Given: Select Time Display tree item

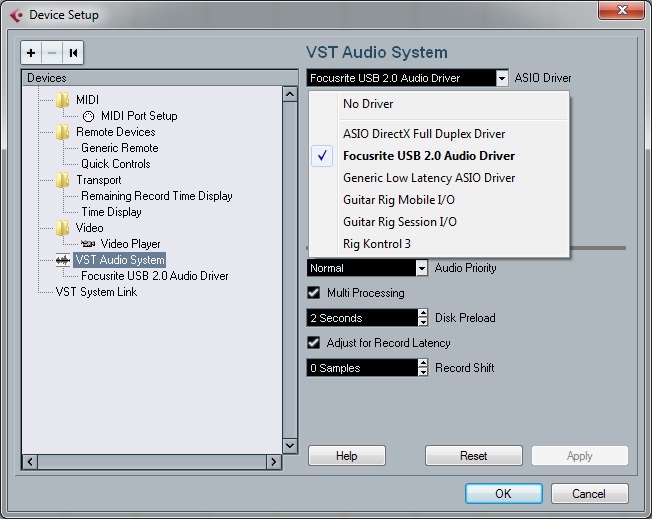Looking at the screenshot, I should (111, 212).
